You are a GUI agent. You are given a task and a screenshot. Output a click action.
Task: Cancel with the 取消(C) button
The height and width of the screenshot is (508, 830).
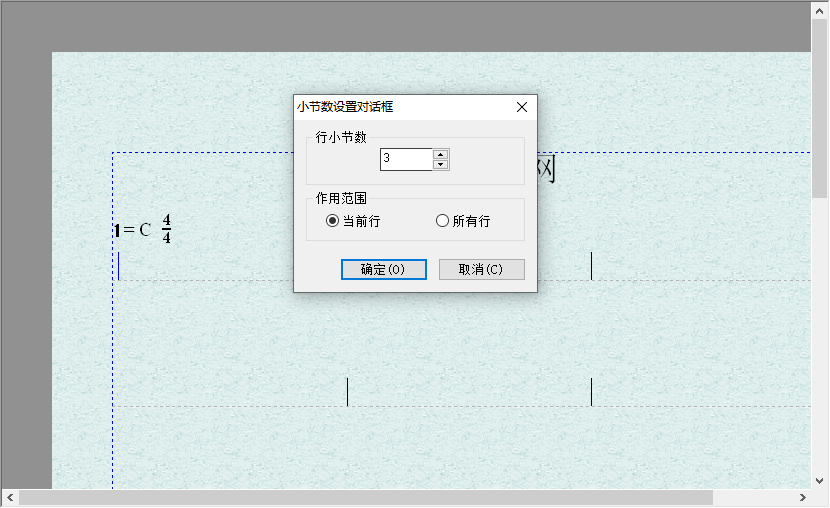click(482, 269)
